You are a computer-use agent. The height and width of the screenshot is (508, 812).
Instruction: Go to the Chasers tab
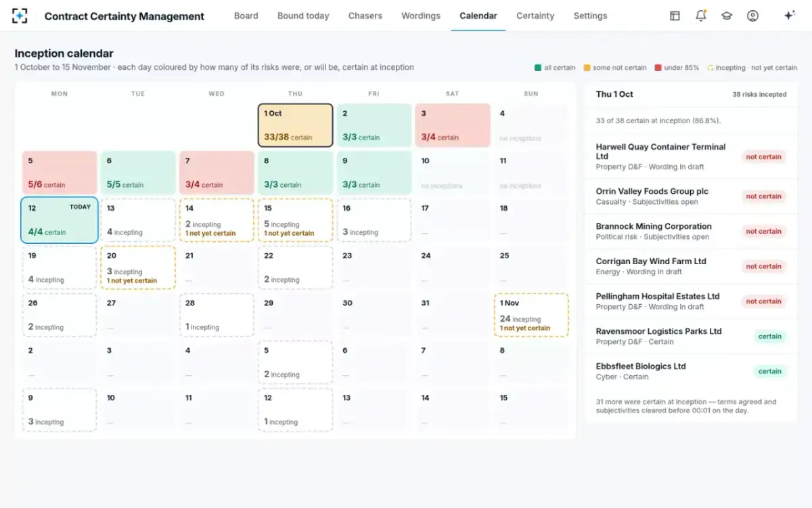[365, 16]
